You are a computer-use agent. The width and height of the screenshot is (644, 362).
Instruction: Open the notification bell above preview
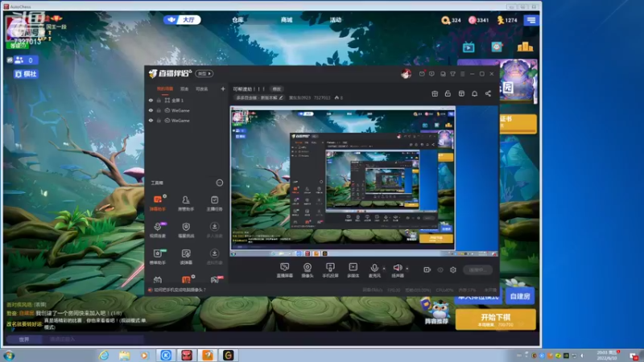[x=474, y=93]
